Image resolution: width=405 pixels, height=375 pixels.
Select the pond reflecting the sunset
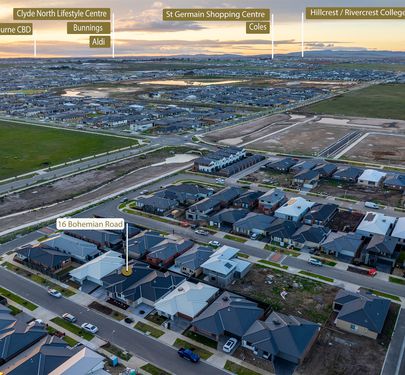pyautogui.click(x=190, y=82)
